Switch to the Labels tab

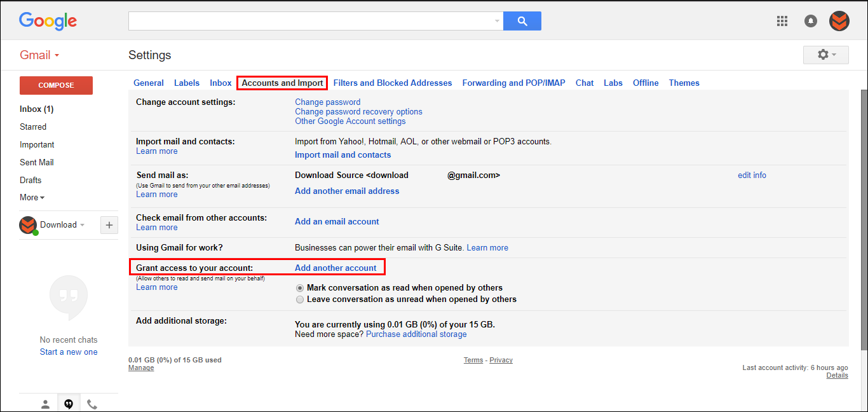[187, 83]
